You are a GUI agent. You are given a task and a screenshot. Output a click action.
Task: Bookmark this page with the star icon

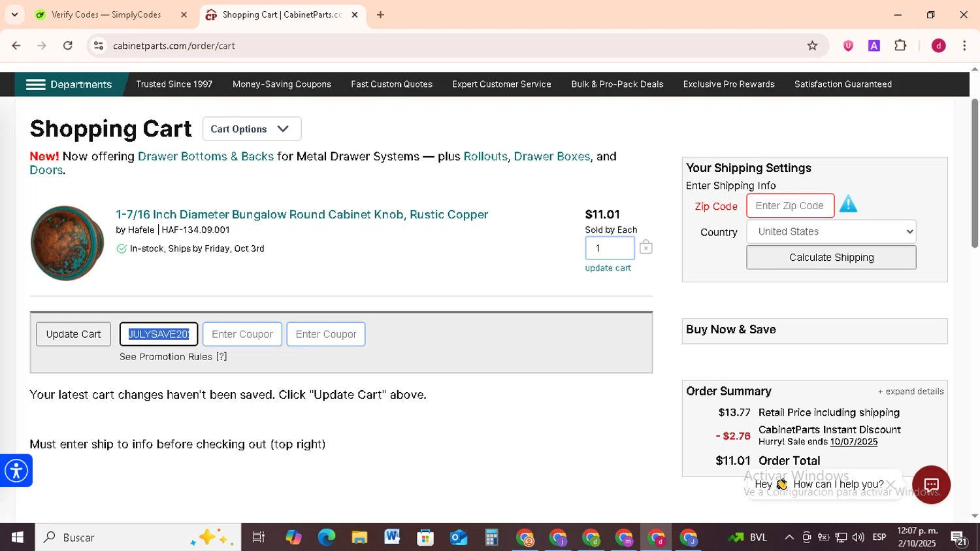[812, 46]
